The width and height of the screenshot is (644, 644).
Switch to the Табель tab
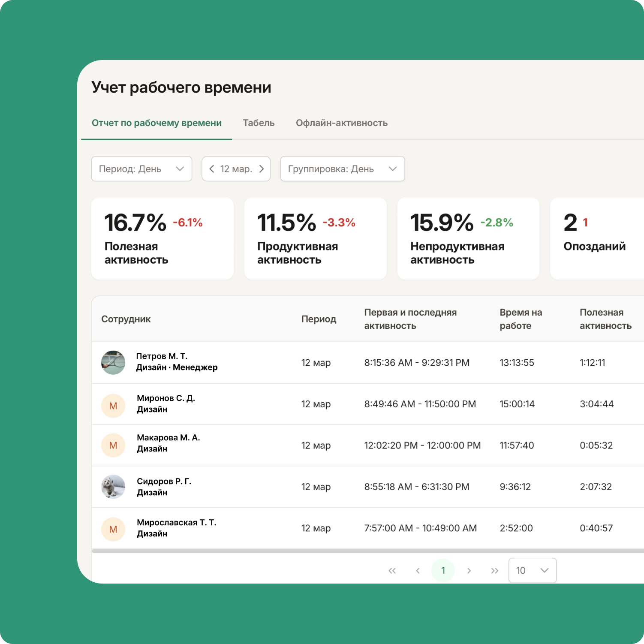259,123
